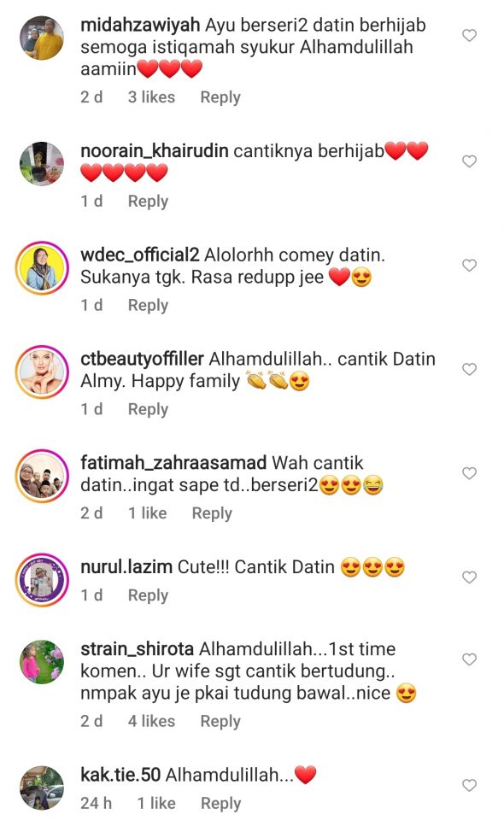The height and width of the screenshot is (826, 504).
Task: View 1 like on fatimah_zahraasamad's comment
Action: pos(148,513)
